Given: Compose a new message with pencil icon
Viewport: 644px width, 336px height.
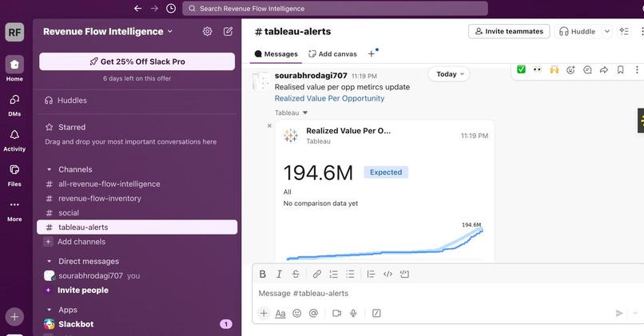Looking at the screenshot, I should pos(228,31).
